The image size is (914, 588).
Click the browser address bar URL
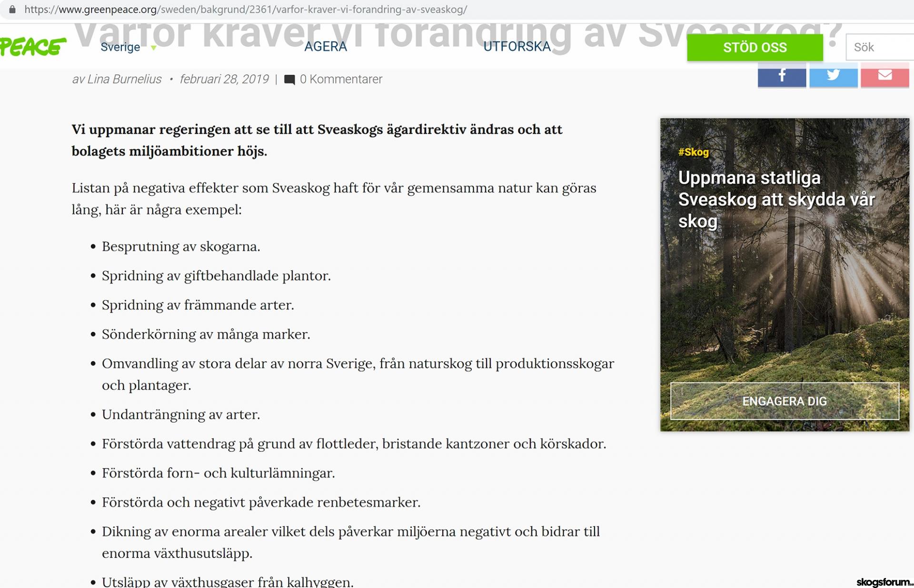point(246,9)
